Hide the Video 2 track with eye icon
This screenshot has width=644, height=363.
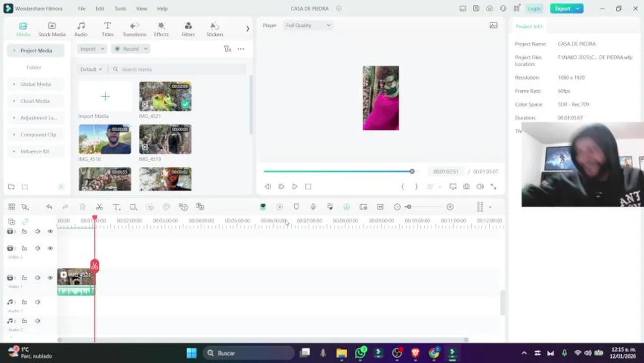(x=50, y=248)
